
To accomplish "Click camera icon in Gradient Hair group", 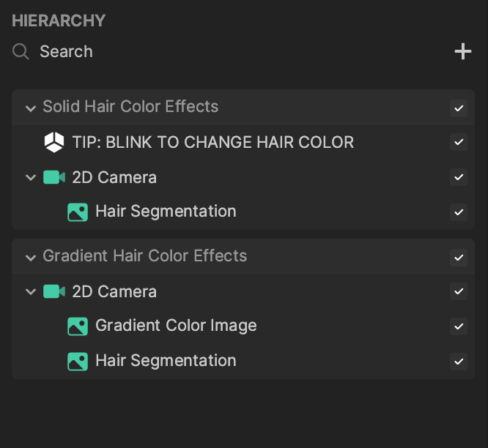I will coord(54,291).
